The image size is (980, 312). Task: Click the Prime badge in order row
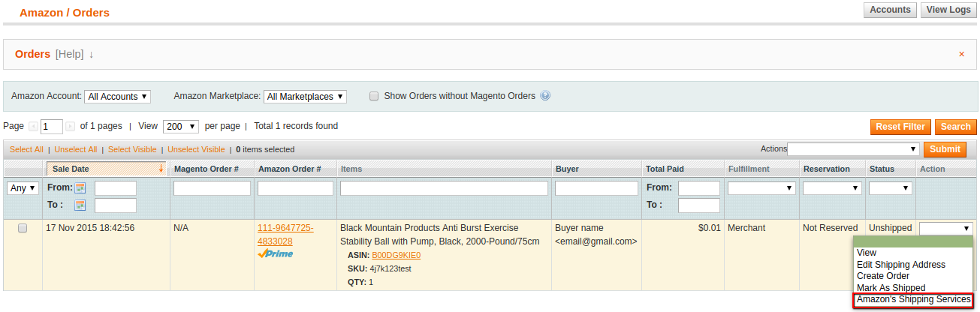pos(275,254)
